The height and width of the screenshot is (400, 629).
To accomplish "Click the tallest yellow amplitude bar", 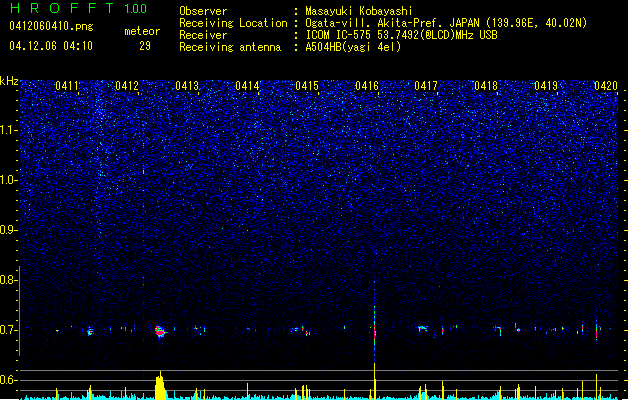I will pos(375,381).
